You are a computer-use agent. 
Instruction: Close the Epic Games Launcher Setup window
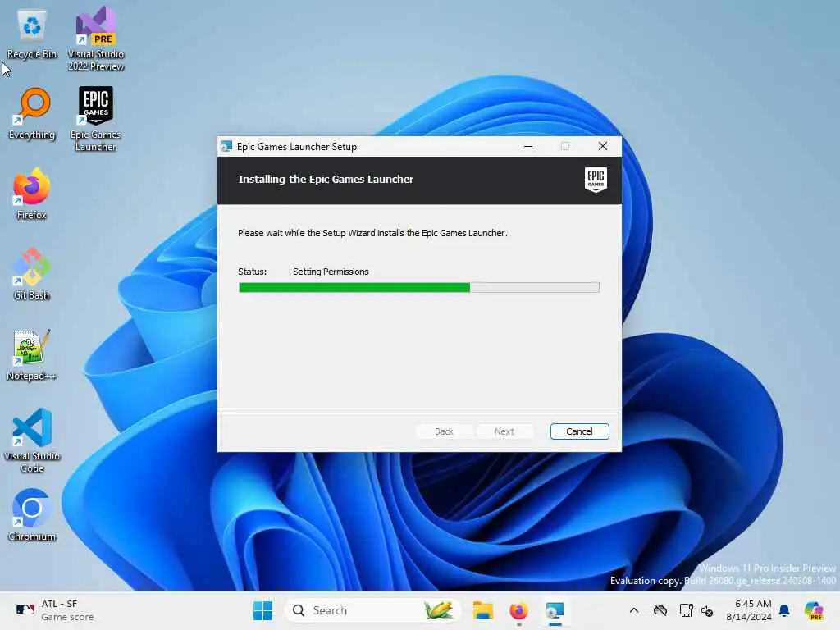[x=603, y=146]
